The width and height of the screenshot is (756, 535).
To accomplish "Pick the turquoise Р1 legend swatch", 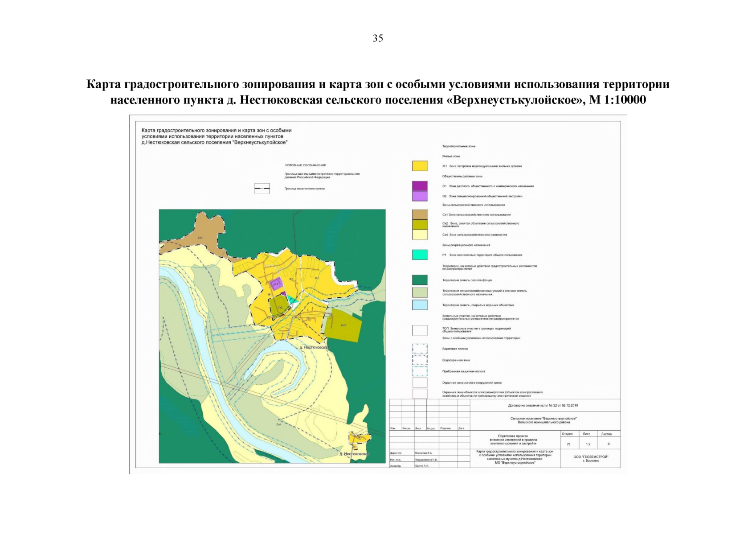I will pos(420,255).
